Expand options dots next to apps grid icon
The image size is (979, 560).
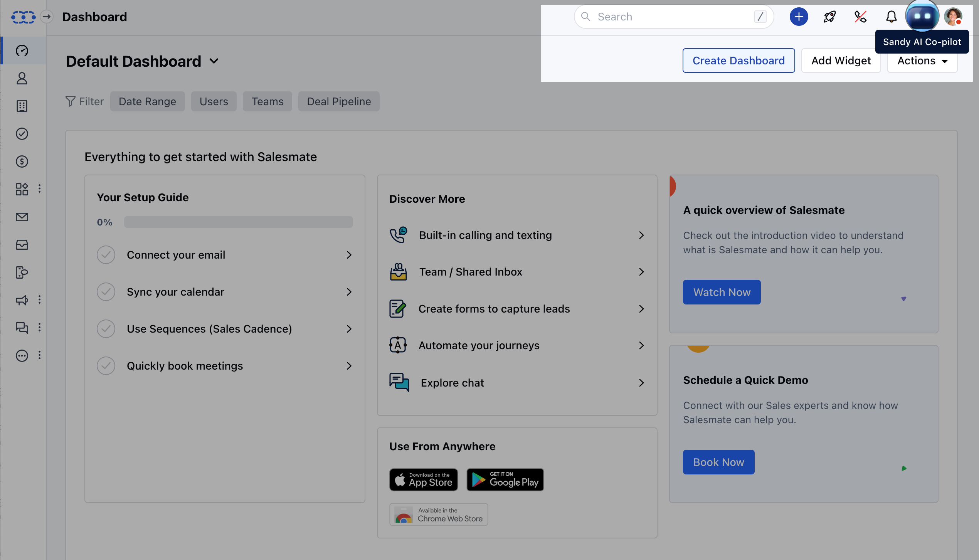pos(39,188)
